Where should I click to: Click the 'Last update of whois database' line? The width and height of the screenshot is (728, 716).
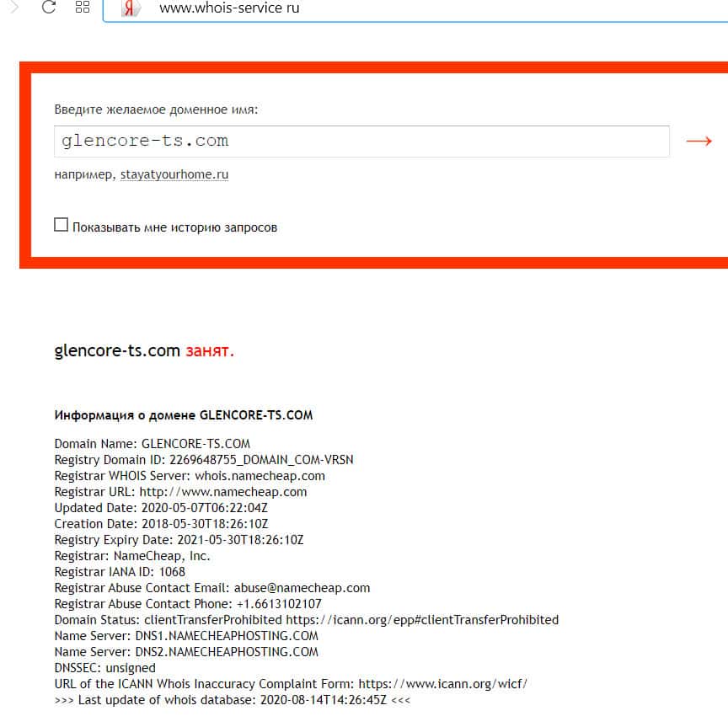pos(233,700)
